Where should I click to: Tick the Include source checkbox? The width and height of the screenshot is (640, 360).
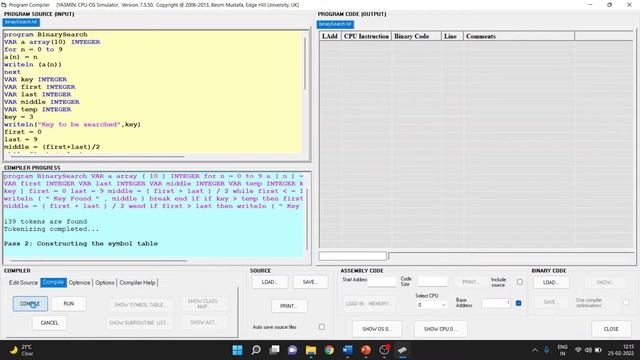(520, 282)
